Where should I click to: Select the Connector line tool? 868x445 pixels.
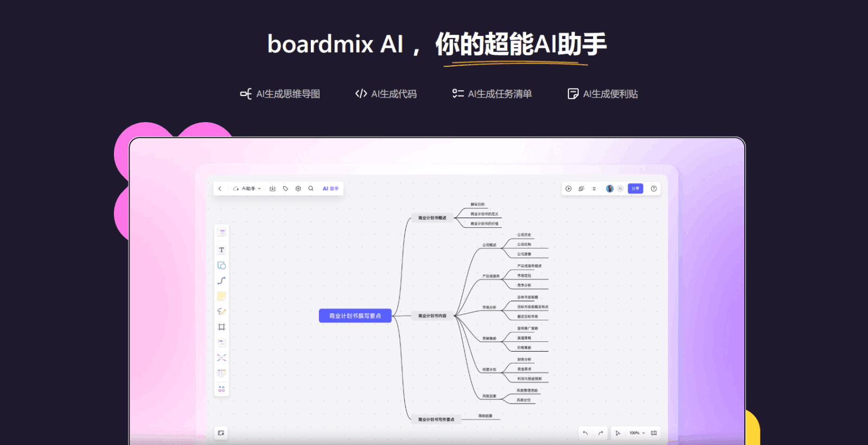point(221,281)
